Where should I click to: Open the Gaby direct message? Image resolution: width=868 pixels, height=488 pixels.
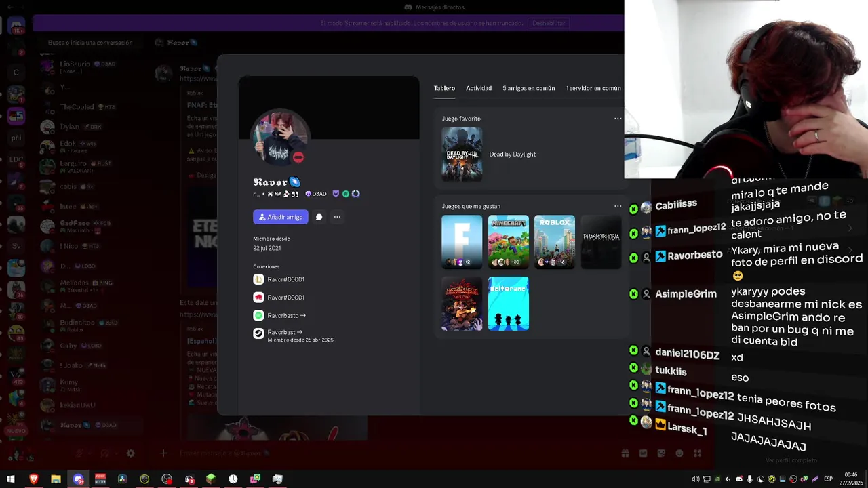coord(91,346)
